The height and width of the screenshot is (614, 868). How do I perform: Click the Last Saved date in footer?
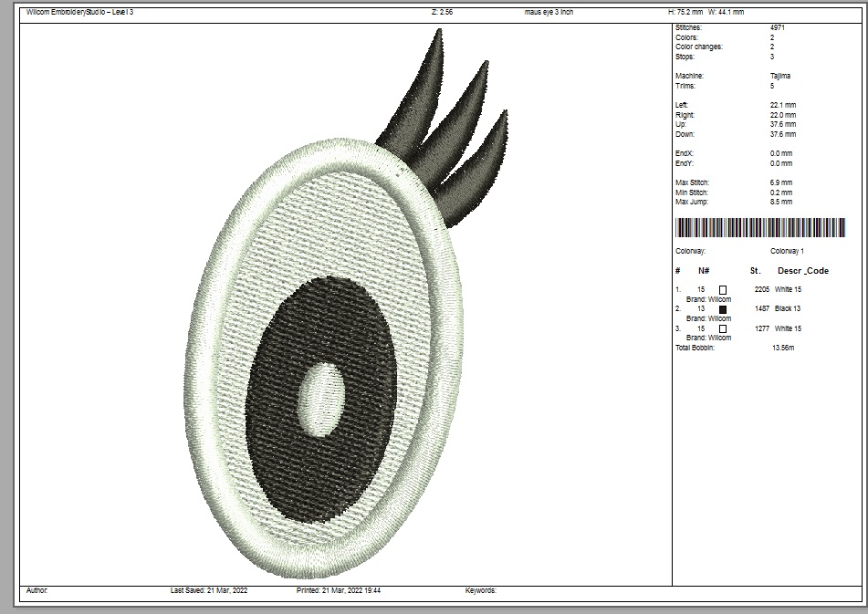[209, 590]
